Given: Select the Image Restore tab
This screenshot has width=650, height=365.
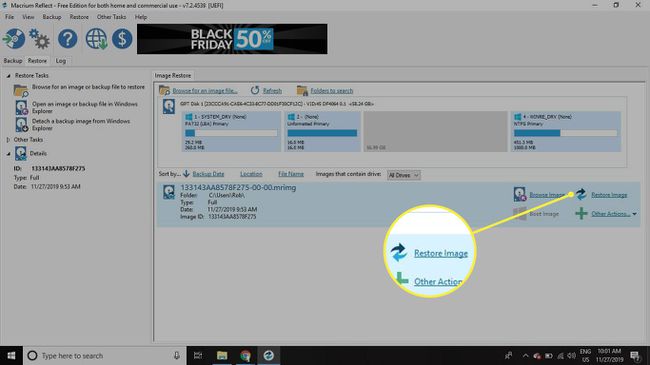Looking at the screenshot, I should pyautogui.click(x=172, y=75).
